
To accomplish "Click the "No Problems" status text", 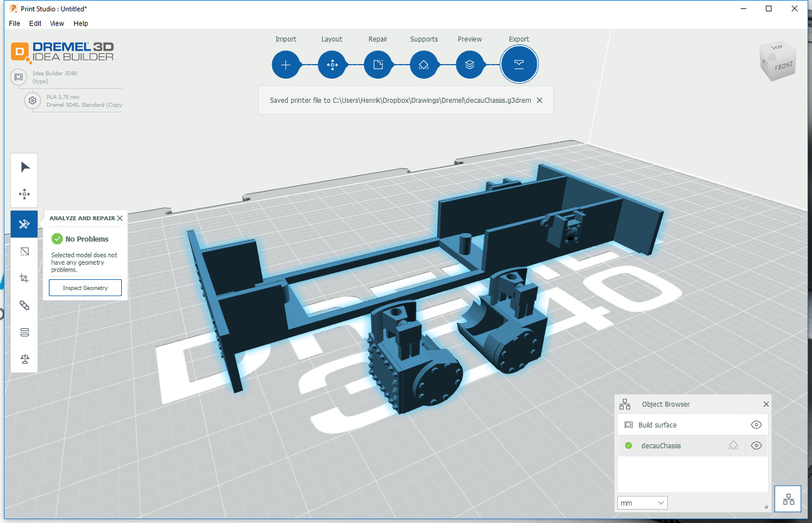I will [87, 239].
